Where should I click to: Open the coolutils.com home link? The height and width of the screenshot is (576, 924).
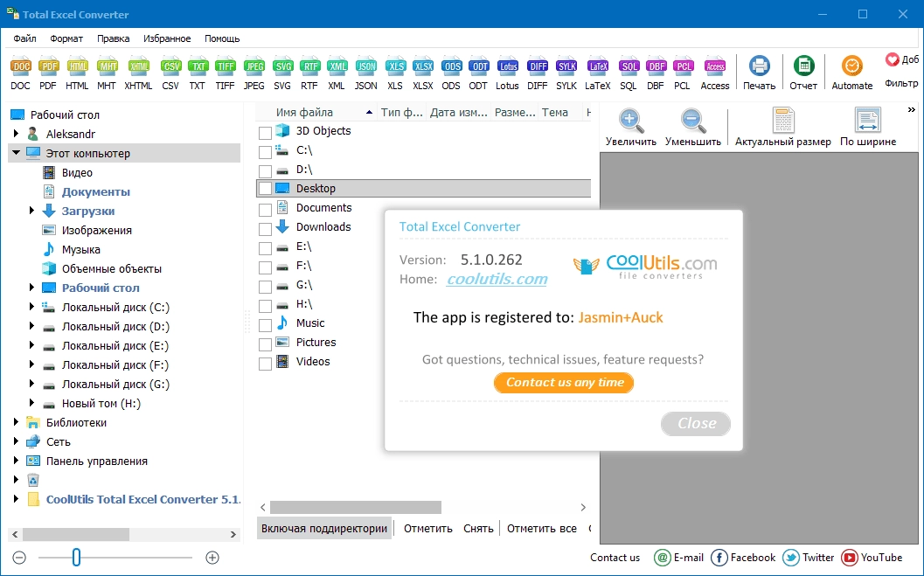click(x=497, y=279)
